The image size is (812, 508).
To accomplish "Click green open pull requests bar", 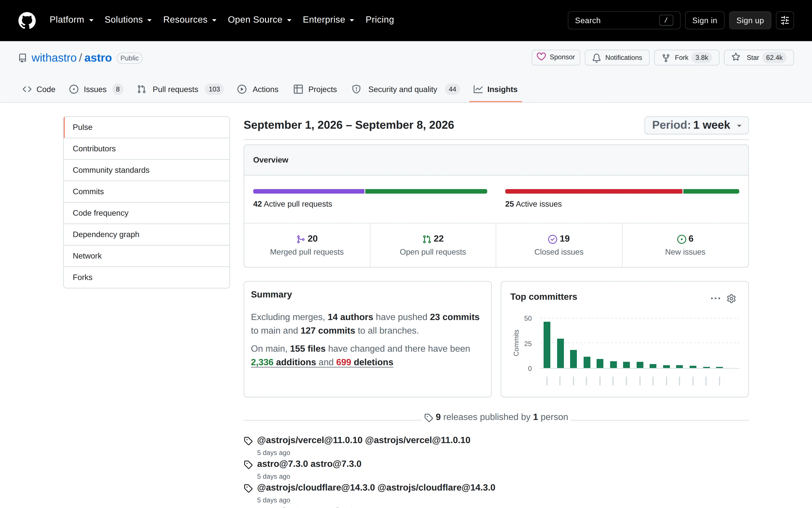I will point(426,192).
